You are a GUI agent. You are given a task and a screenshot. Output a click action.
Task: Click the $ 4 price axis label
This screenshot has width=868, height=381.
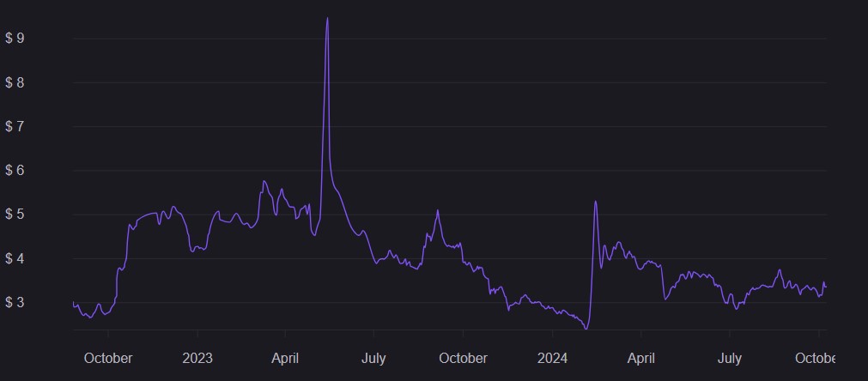[x=13, y=258]
